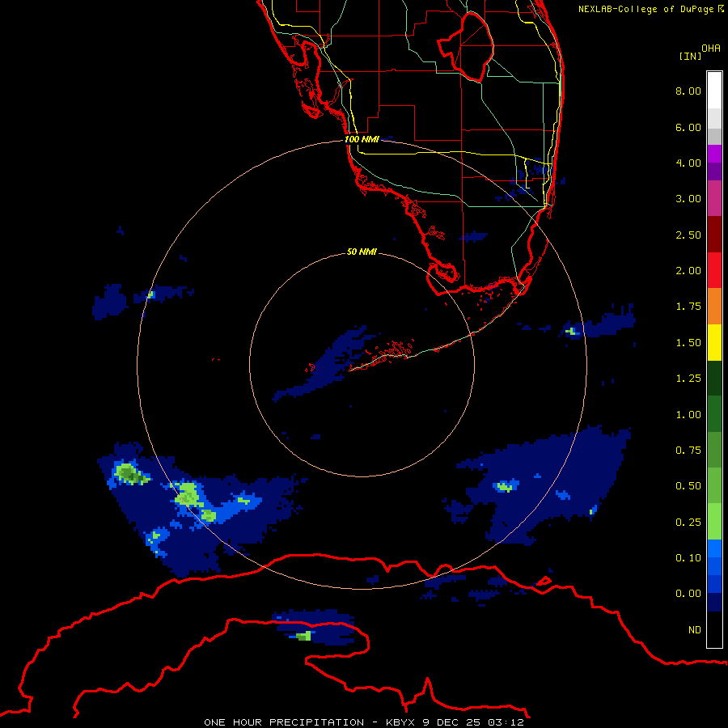Click the 1.00 inch green legend swatch
The height and width of the screenshot is (728, 728).
click(714, 414)
